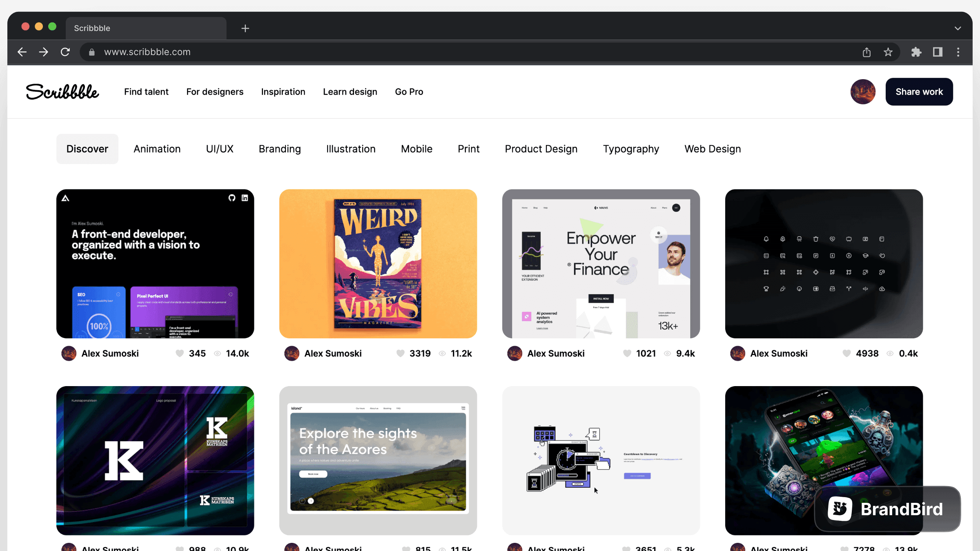This screenshot has width=980, height=551.
Task: Open the Find talent menu
Action: click(146, 92)
